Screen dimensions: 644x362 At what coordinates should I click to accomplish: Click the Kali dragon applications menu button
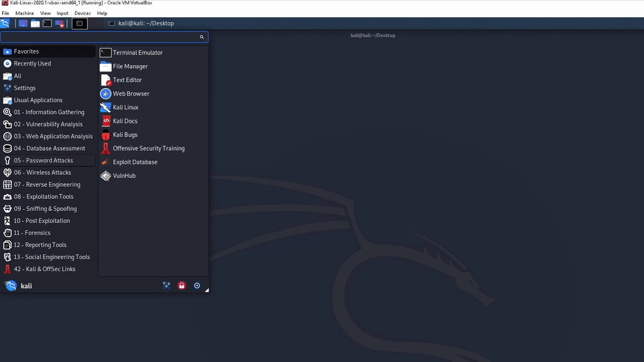coord(5,23)
